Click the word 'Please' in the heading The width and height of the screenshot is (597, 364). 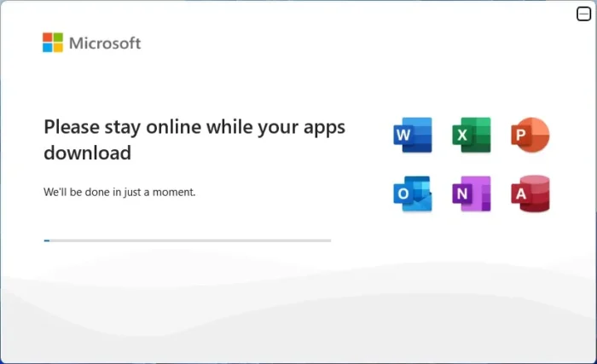pyautogui.click(x=71, y=127)
